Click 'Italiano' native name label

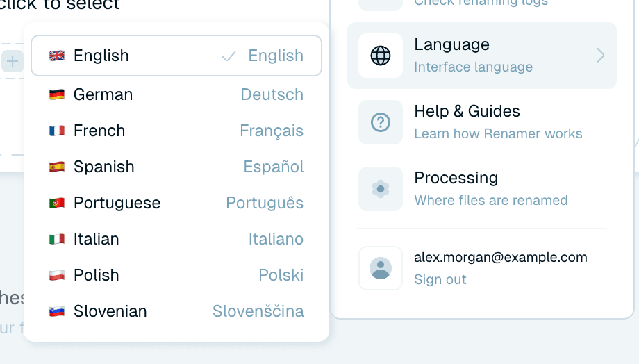tap(276, 239)
